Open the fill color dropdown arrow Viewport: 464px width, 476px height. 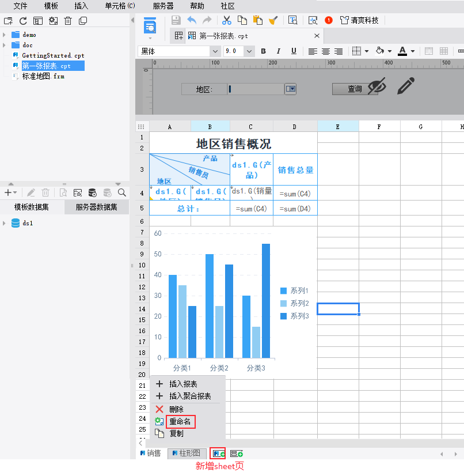click(390, 51)
